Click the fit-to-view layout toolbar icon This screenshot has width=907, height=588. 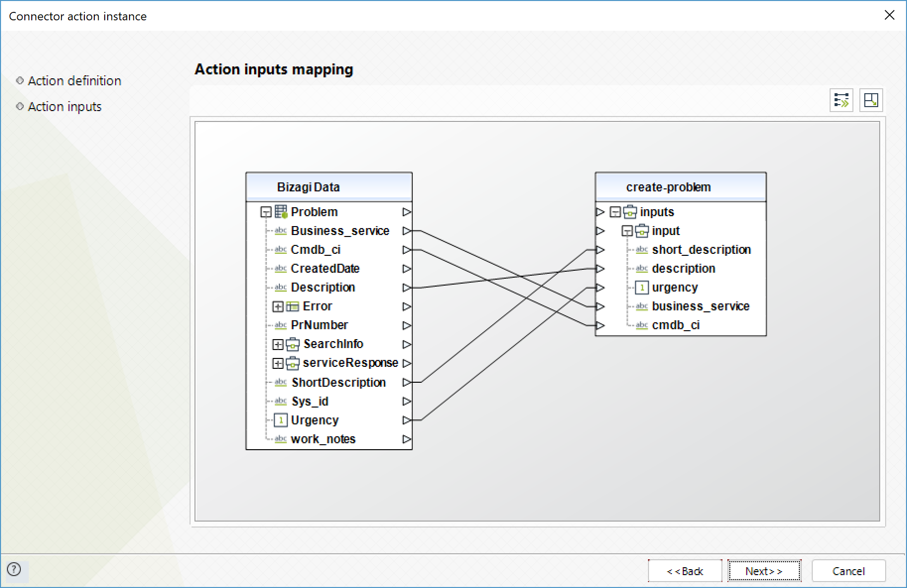[871, 100]
